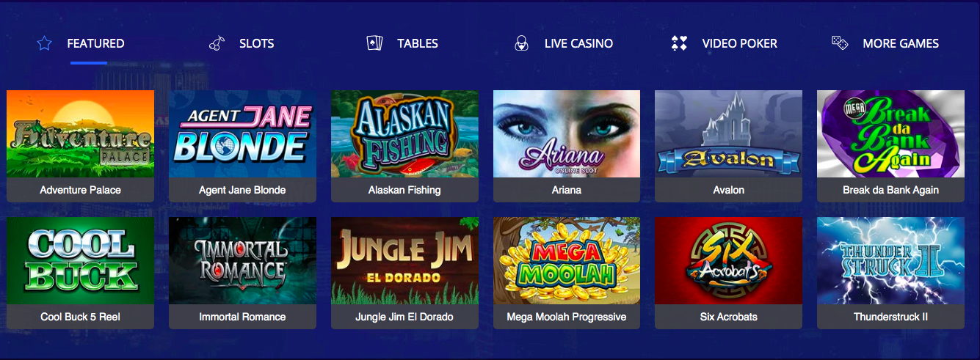Open the Thunderstruck II game thumbnail
The height and width of the screenshot is (360, 980).
(x=890, y=260)
